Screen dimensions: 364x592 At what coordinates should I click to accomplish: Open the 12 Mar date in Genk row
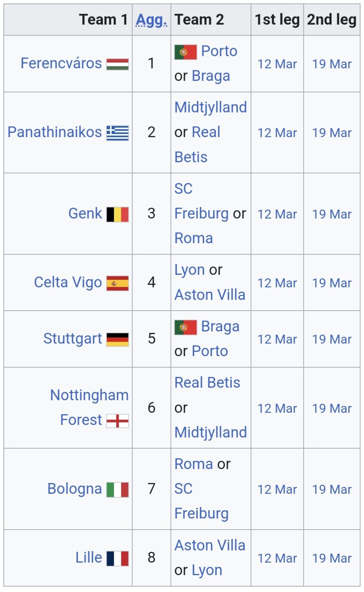tap(277, 214)
